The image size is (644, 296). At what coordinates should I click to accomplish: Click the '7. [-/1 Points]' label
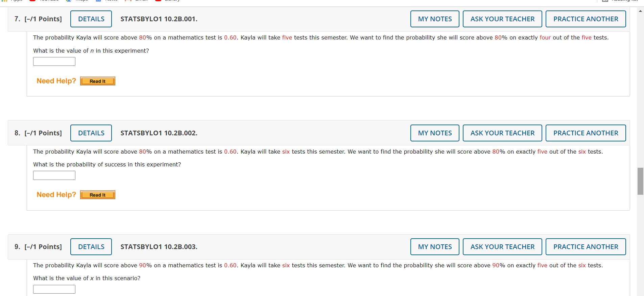coord(38,19)
